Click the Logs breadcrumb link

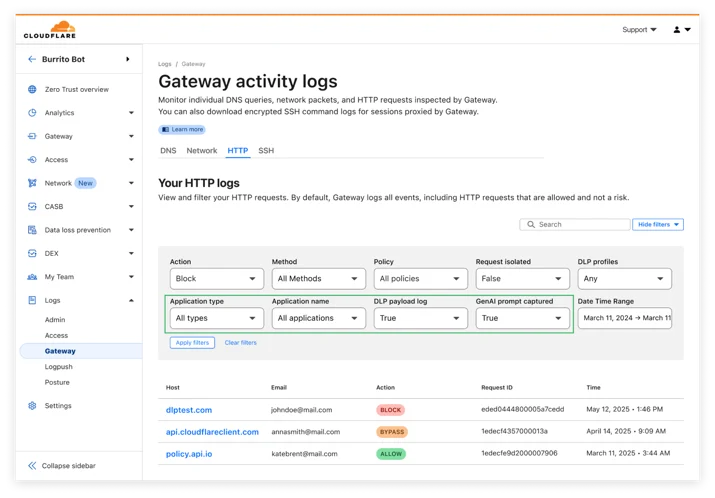pyautogui.click(x=165, y=64)
